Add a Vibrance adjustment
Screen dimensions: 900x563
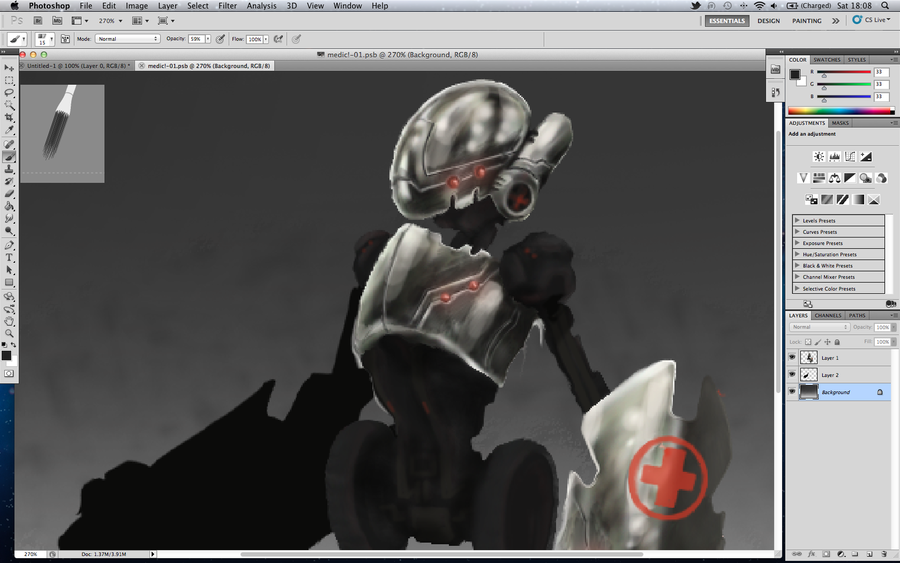click(803, 178)
